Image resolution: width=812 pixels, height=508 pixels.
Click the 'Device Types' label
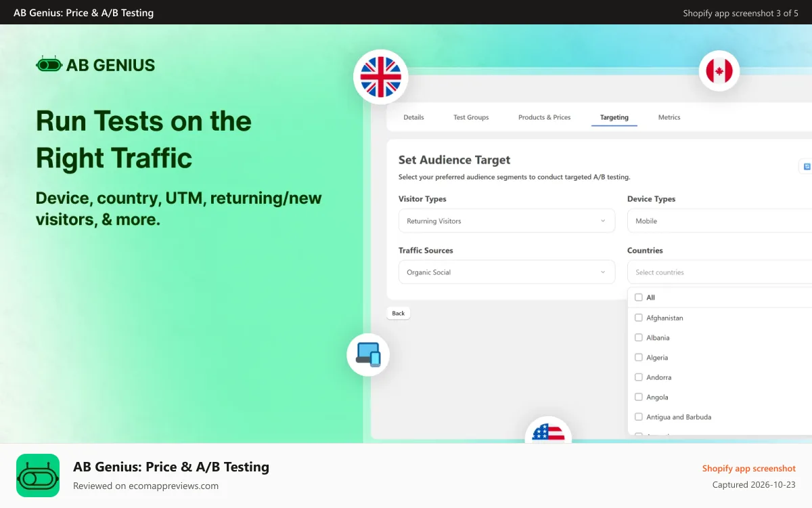(651, 199)
